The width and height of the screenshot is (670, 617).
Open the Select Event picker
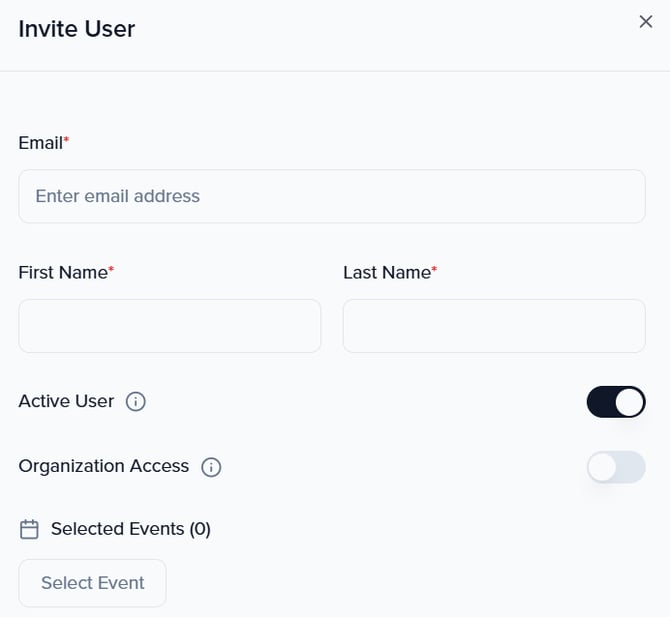[x=92, y=583]
